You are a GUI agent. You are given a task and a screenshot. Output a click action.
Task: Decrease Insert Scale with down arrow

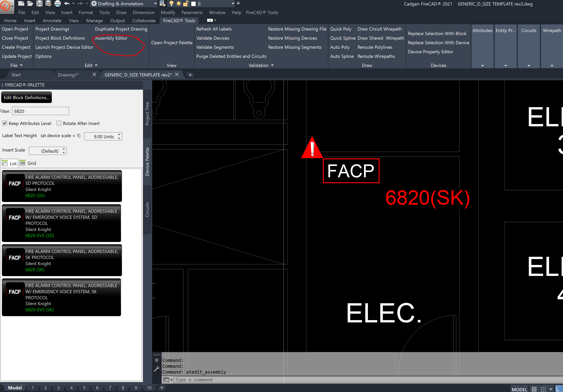(64, 153)
